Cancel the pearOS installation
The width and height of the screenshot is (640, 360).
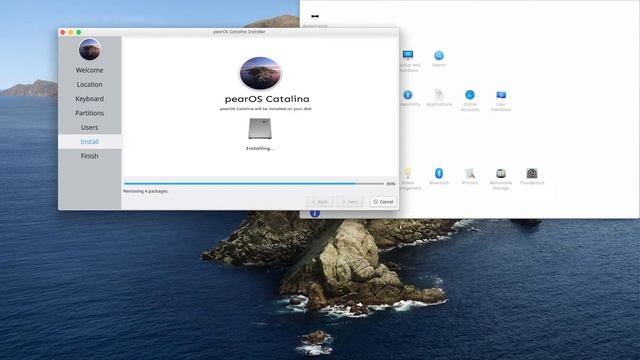coord(383,202)
